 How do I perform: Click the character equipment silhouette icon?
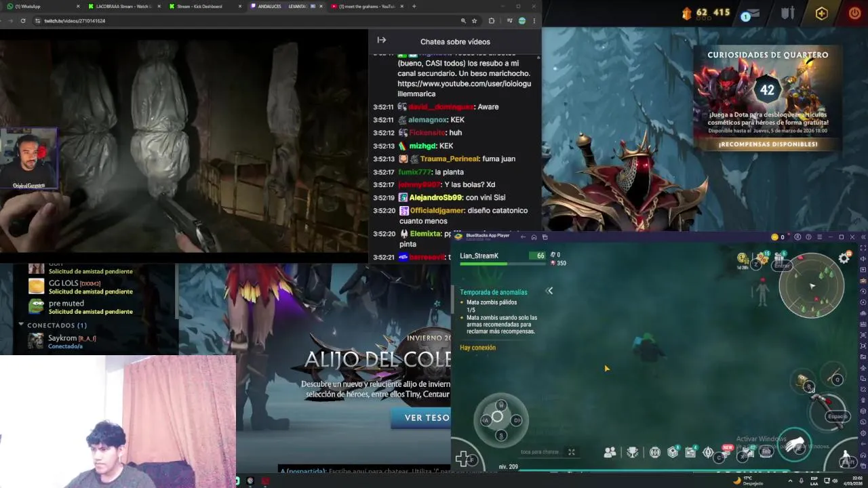(762, 292)
